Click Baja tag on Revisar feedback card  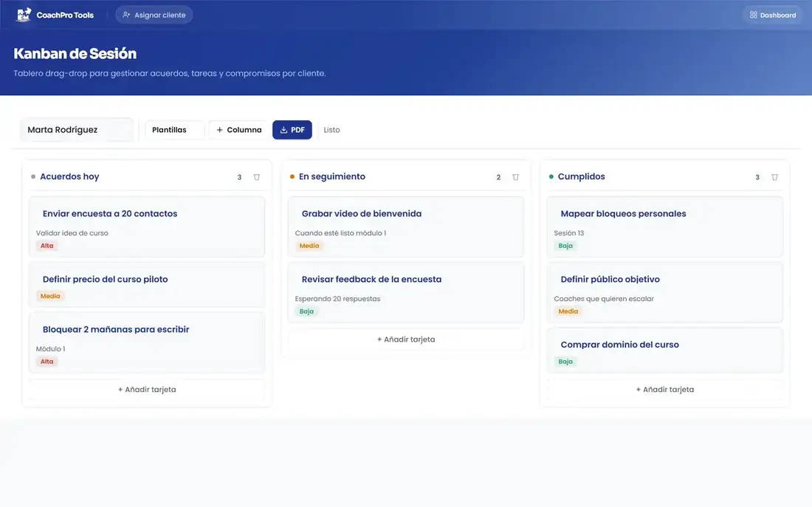tap(306, 311)
